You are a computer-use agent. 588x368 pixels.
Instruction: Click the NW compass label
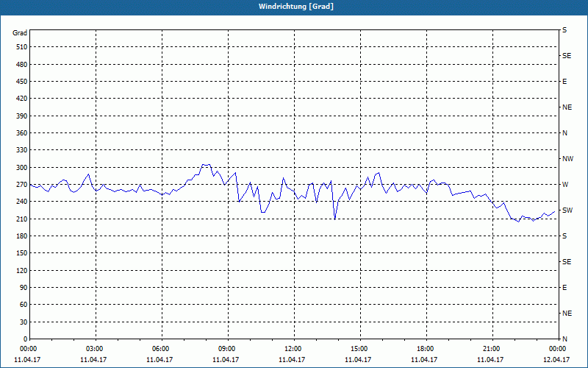coord(567,159)
